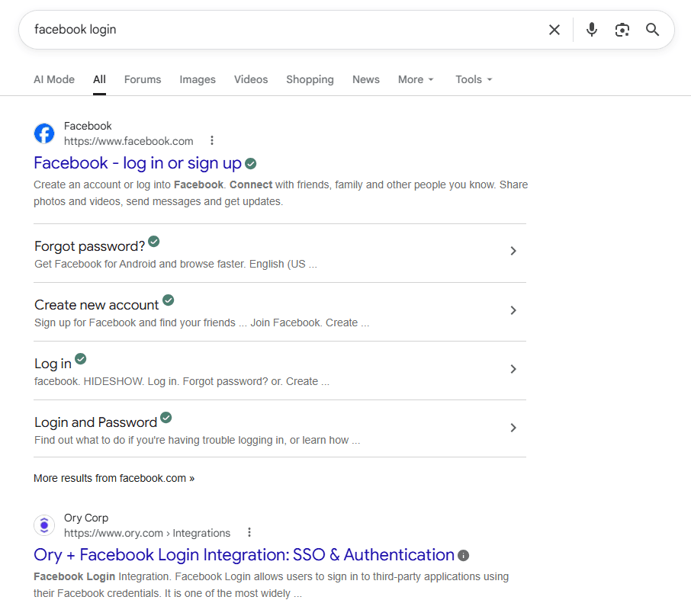
Task: Open the Login and Password sitelink
Action: pyautogui.click(x=95, y=422)
